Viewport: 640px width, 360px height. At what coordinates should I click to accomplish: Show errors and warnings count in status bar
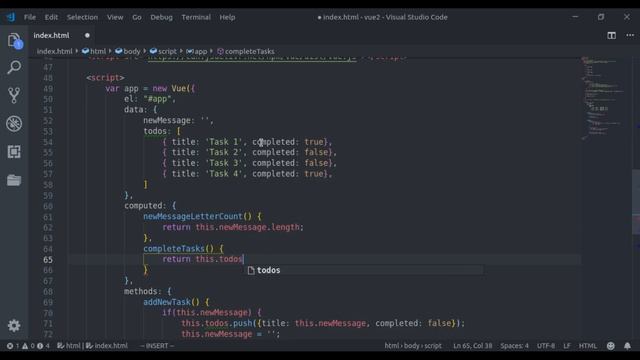28,346
